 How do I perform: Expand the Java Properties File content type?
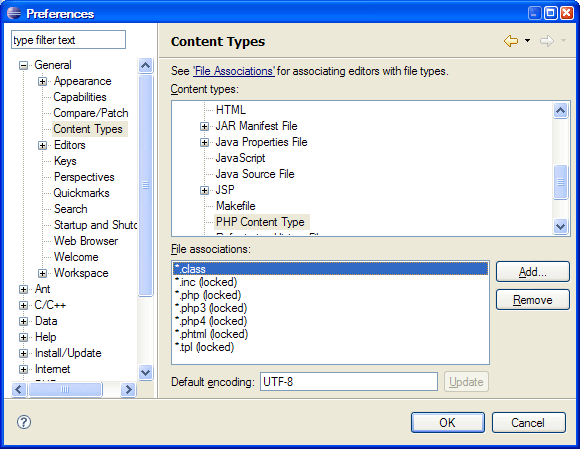pyautogui.click(x=204, y=142)
